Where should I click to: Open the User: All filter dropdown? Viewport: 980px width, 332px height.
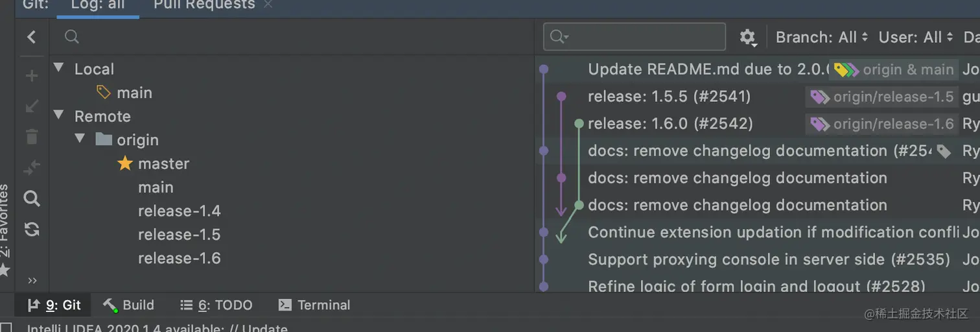point(915,38)
